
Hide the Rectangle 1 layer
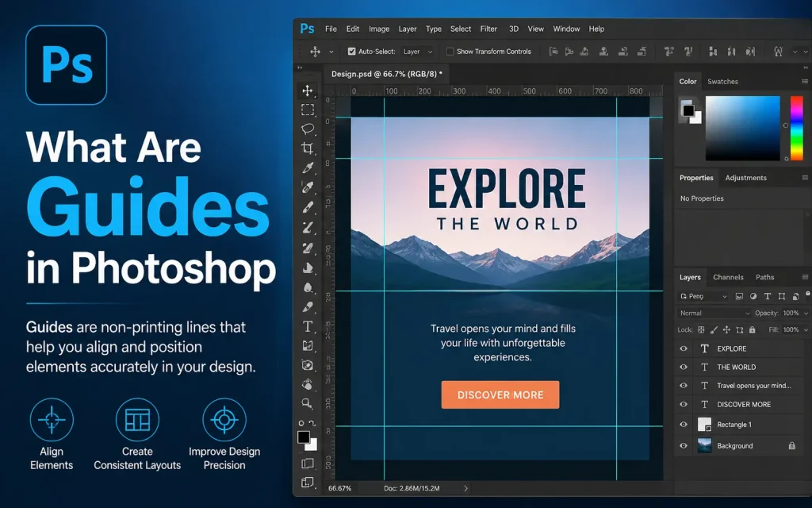pyautogui.click(x=684, y=424)
